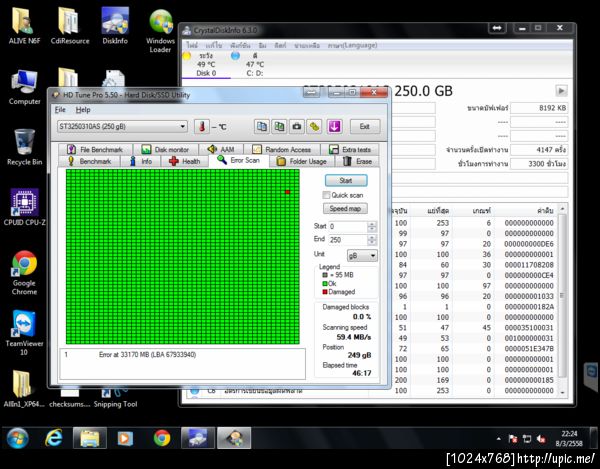Switch to the Benchmark tab
The height and width of the screenshot is (469, 600).
pos(90,161)
